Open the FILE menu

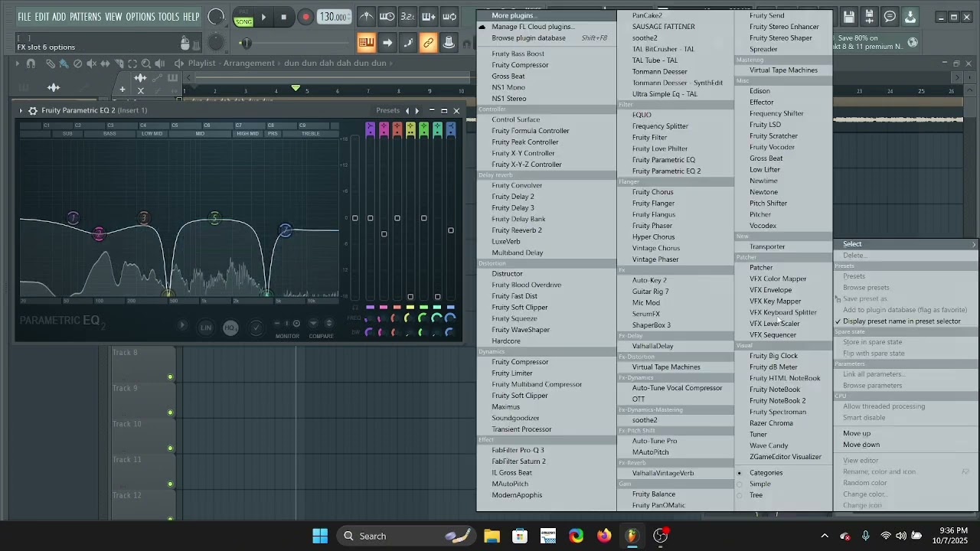pos(24,17)
